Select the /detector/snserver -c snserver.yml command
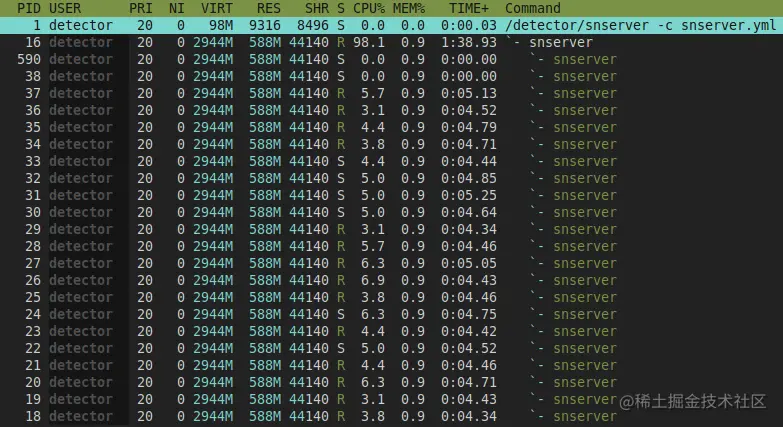Image resolution: width=783 pixels, height=427 pixels. click(x=641, y=25)
